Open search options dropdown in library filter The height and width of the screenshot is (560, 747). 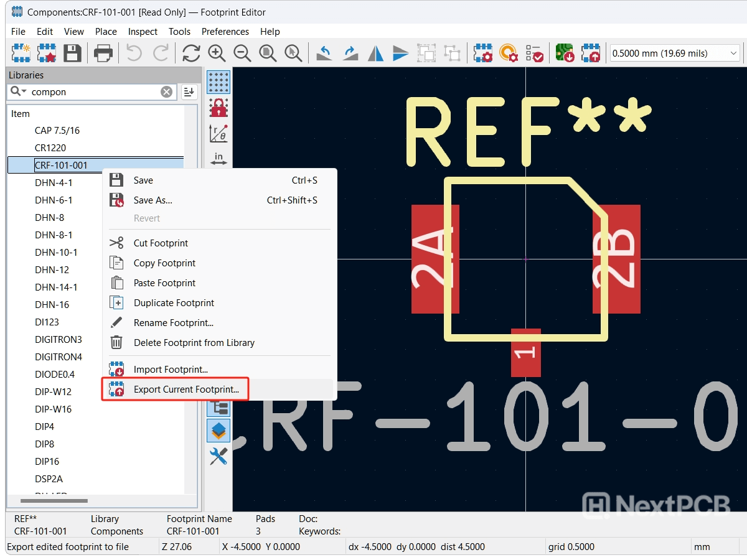point(19,91)
